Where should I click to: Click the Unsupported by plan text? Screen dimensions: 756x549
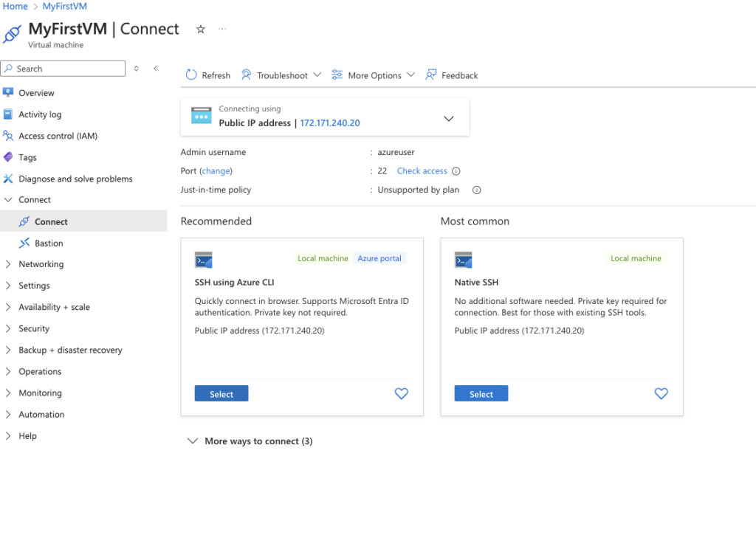click(418, 190)
